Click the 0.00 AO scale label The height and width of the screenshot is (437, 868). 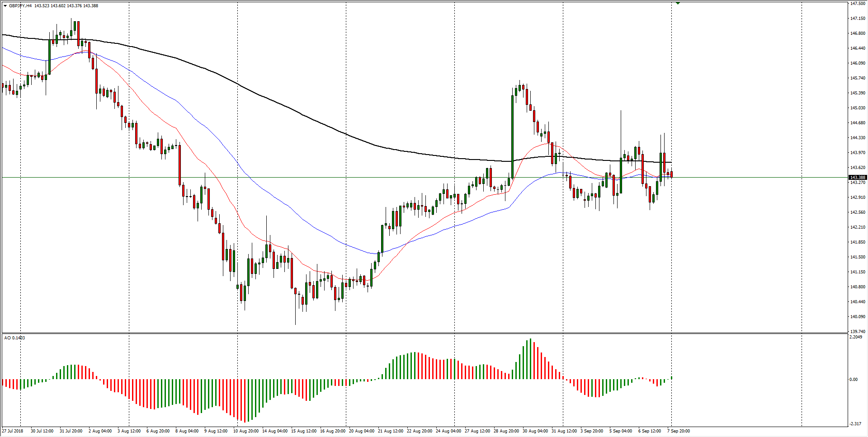854,380
